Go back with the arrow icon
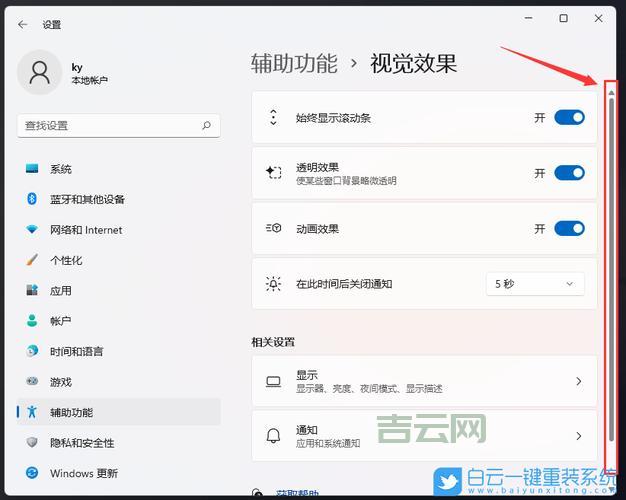 click(x=23, y=25)
